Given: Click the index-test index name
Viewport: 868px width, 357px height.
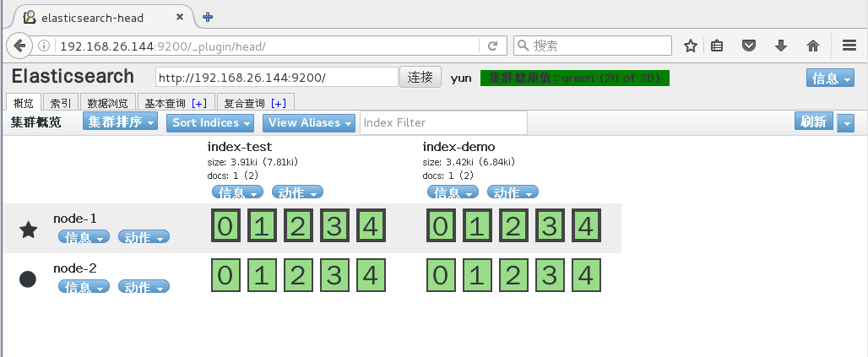Looking at the screenshot, I should click(x=240, y=147).
